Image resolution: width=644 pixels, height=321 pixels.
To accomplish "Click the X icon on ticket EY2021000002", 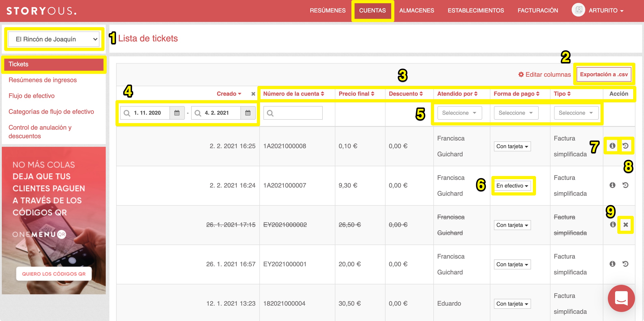I will (625, 225).
